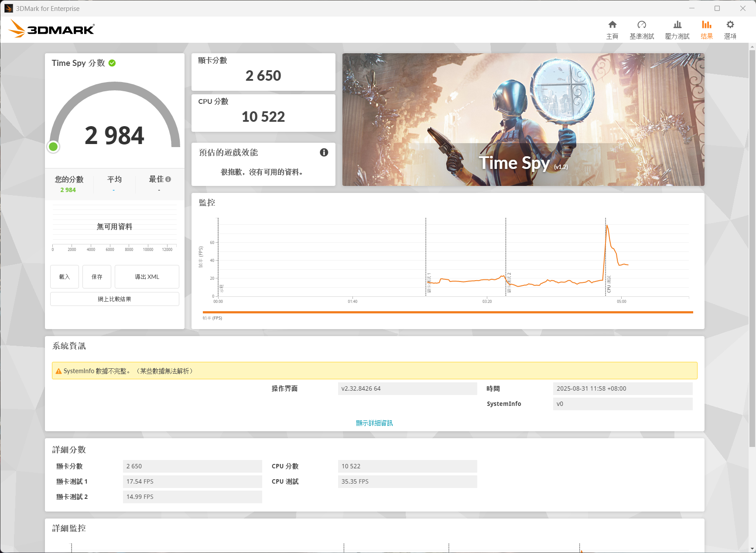Click the vertical scrollbar thumb

(752, 249)
